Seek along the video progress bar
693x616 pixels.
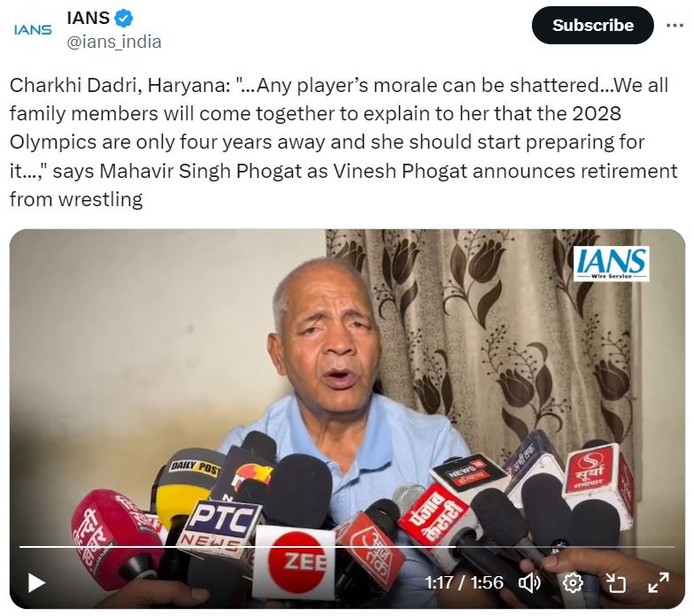tap(347, 547)
